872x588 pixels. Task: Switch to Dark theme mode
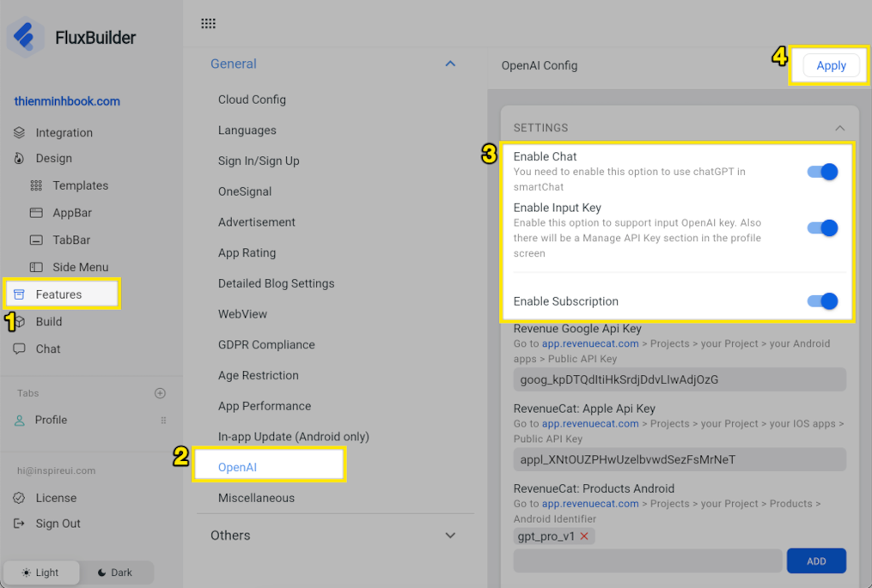click(115, 573)
